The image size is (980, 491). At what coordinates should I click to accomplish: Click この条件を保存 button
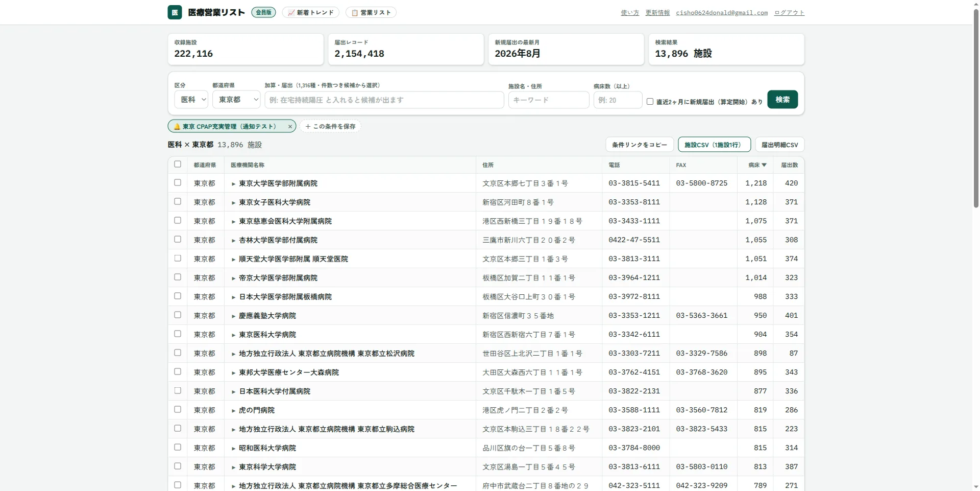click(x=330, y=126)
